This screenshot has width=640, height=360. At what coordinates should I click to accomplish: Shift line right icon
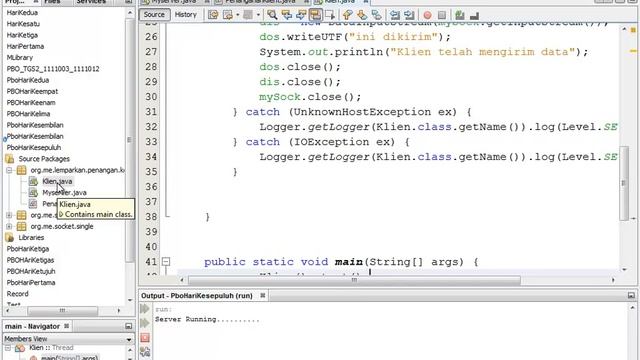click(x=409, y=15)
